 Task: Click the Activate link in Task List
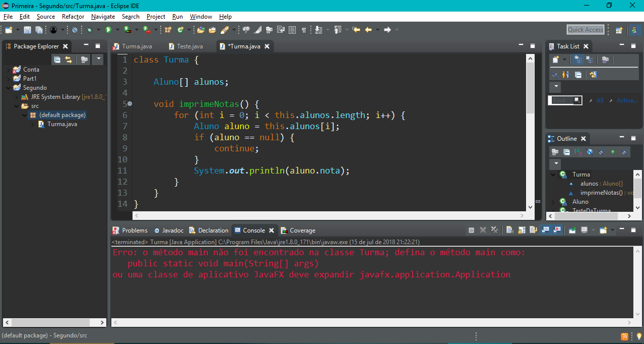pyautogui.click(x=627, y=100)
